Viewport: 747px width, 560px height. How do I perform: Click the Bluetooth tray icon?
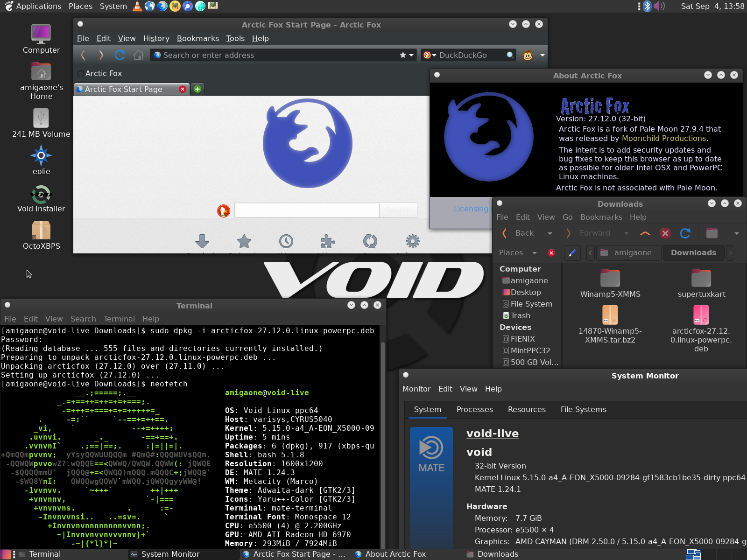647,6
